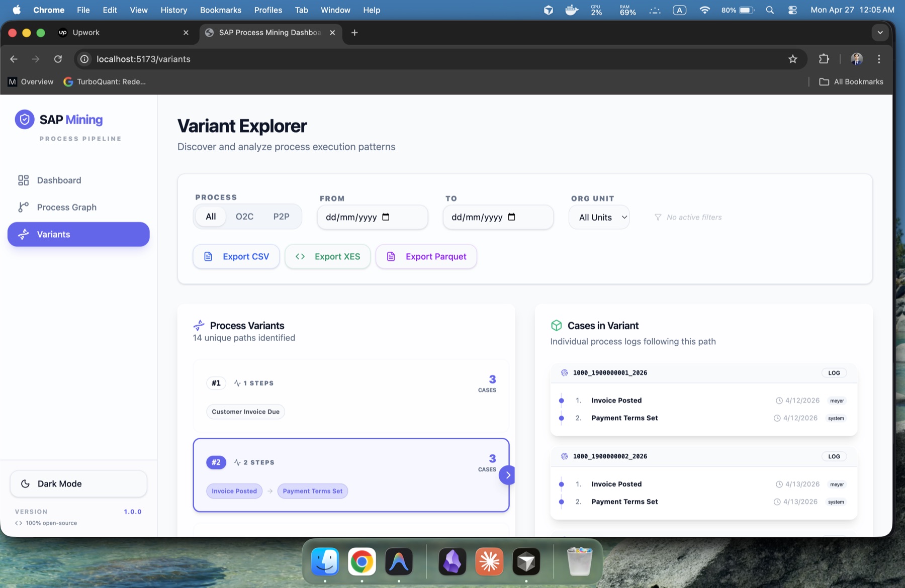The height and width of the screenshot is (588, 905).
Task: Open the All Bookmarks folder
Action: tap(851, 81)
